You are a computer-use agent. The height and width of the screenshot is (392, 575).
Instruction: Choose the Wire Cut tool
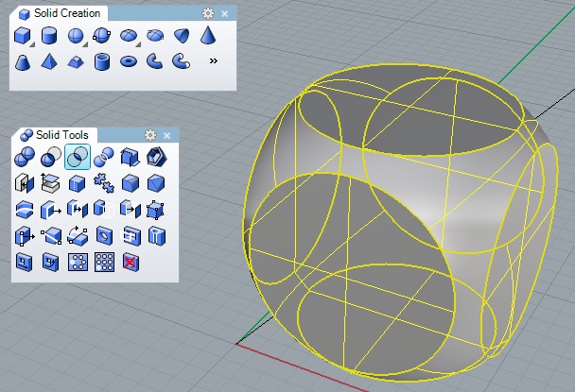[25, 210]
